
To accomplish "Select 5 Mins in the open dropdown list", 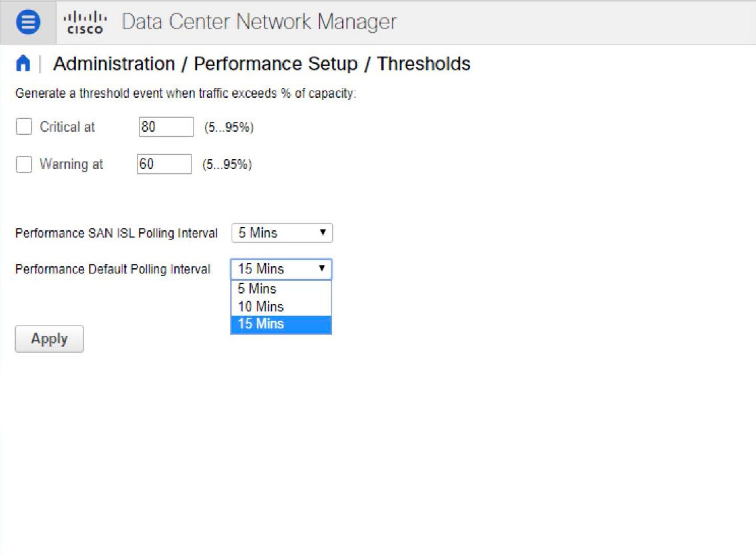I will (x=258, y=289).
